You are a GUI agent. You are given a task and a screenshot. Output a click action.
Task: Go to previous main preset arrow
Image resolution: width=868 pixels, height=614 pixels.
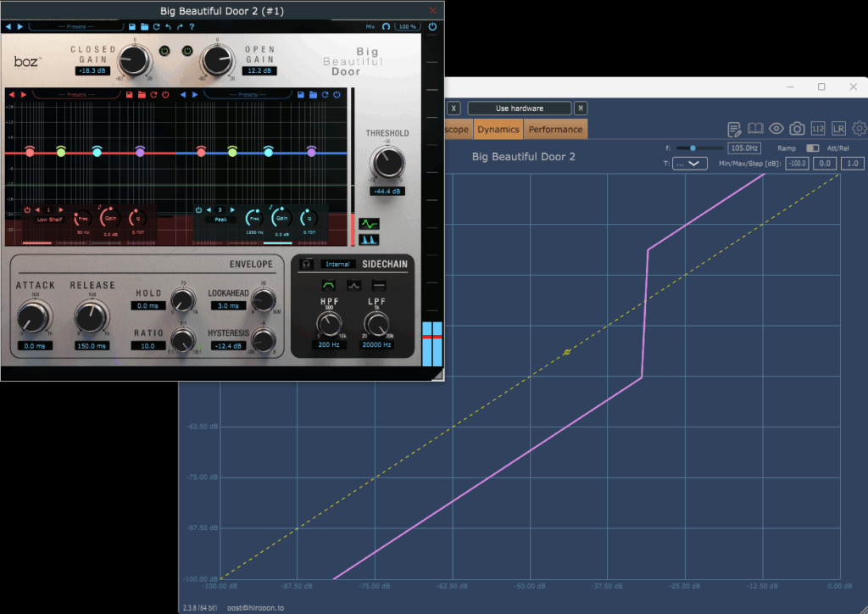pyautogui.click(x=8, y=26)
